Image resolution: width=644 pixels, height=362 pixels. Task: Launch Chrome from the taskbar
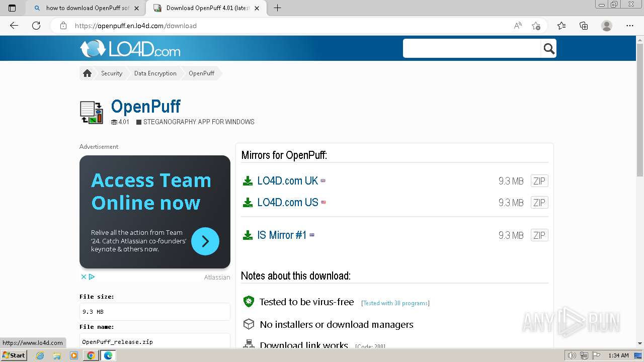tap(91, 355)
